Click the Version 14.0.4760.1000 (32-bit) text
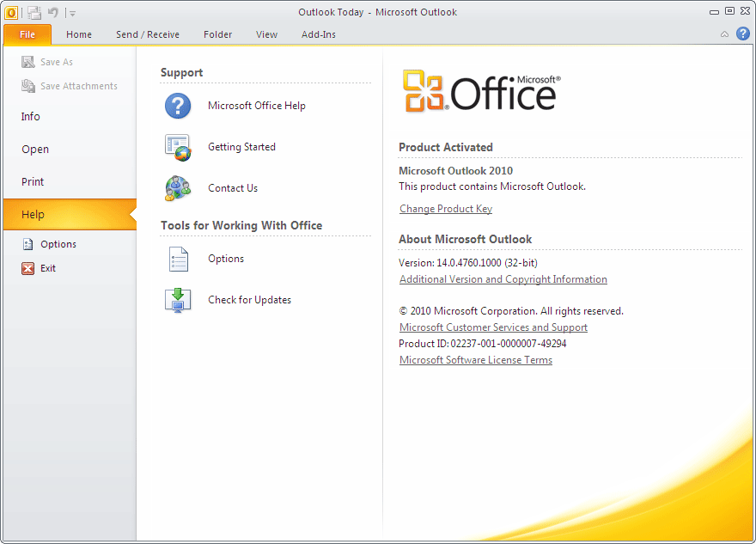The image size is (756, 544). coord(468,263)
